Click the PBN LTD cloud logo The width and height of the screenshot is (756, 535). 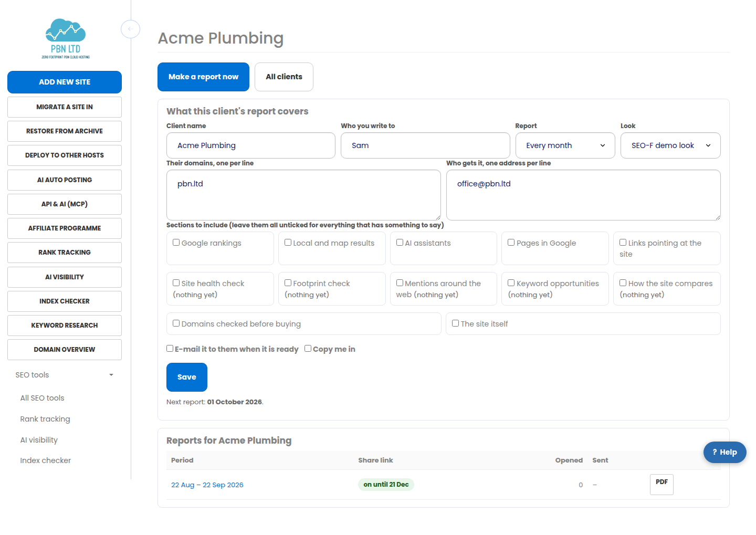click(x=66, y=39)
